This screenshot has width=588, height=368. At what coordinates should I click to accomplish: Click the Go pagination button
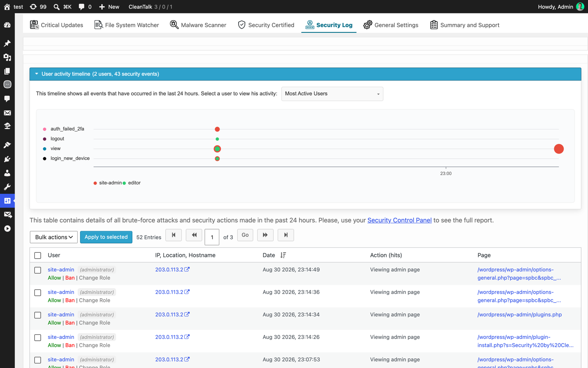245,235
